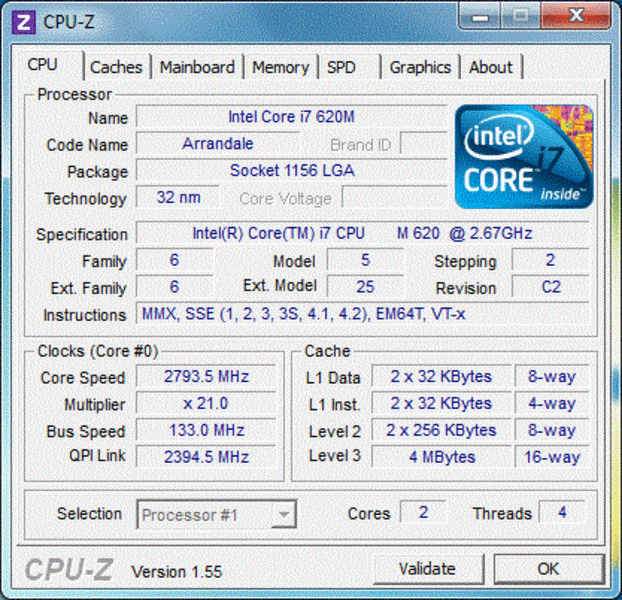Screen dimensions: 622x600
Task: Click the Ext. Model value 25
Action: [x=365, y=287]
